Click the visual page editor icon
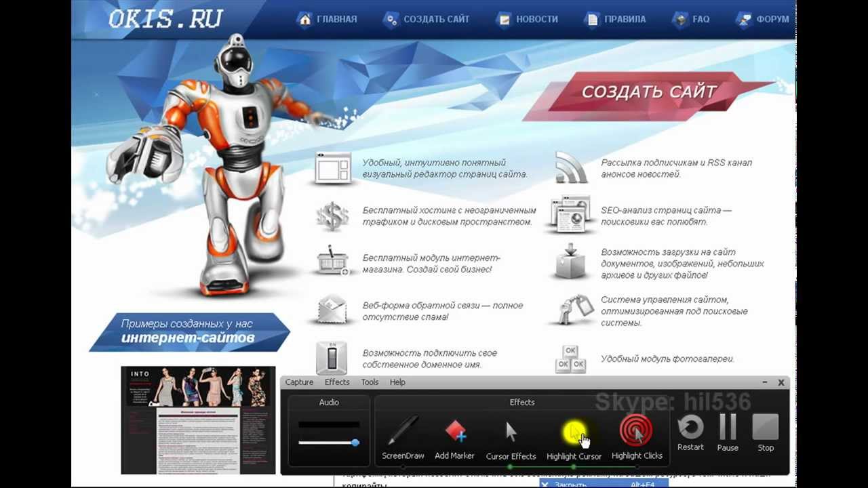 click(x=333, y=167)
